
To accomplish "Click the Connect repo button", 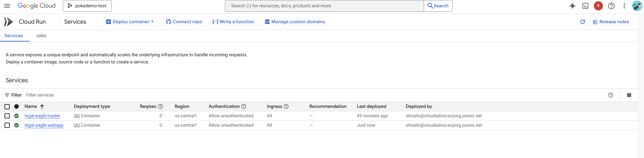I will click(x=184, y=22).
